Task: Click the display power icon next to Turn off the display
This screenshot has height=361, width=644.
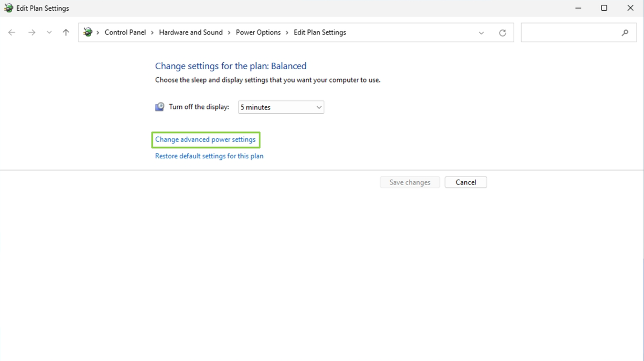Action: point(159,106)
